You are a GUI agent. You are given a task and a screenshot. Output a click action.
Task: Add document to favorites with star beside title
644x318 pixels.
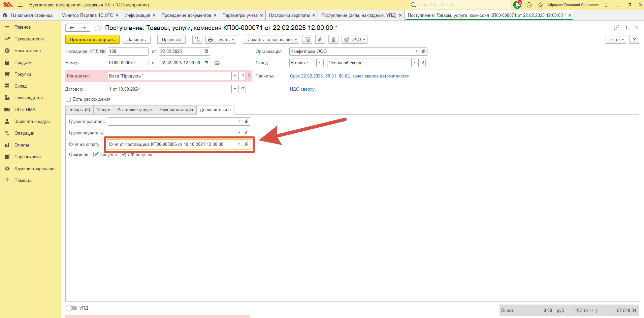tap(98, 28)
